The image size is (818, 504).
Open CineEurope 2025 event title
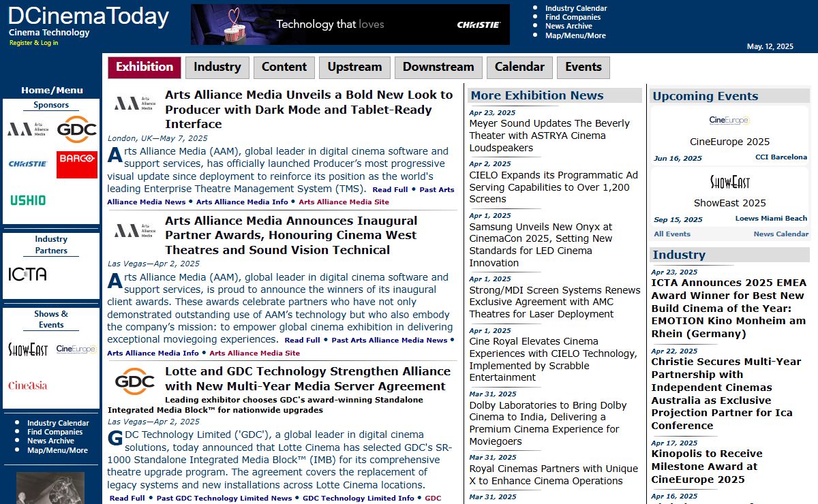click(x=729, y=142)
